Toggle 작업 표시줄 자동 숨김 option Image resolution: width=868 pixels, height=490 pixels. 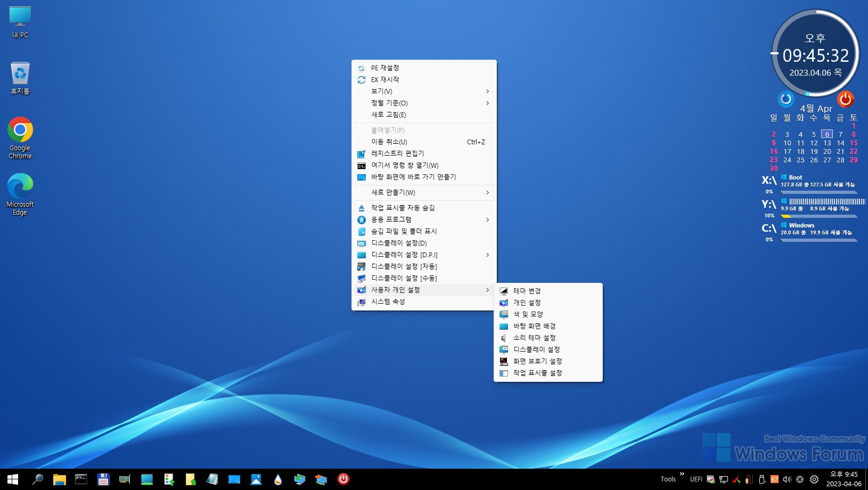click(424, 208)
